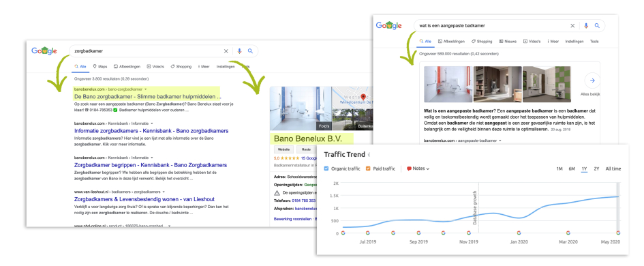
Task: Select 'Alle' tab in zorgbadkamer search window
Action: click(80, 67)
